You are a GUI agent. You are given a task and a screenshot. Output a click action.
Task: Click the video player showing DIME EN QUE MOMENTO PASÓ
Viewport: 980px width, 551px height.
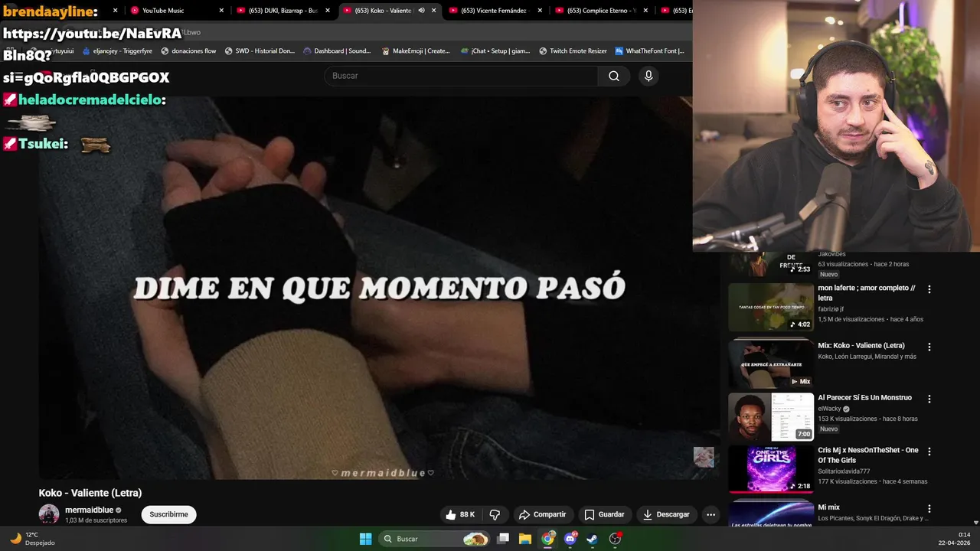[x=379, y=287]
